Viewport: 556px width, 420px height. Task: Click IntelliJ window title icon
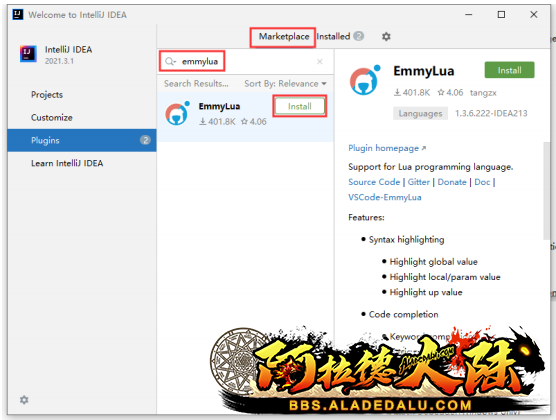pyautogui.click(x=18, y=15)
